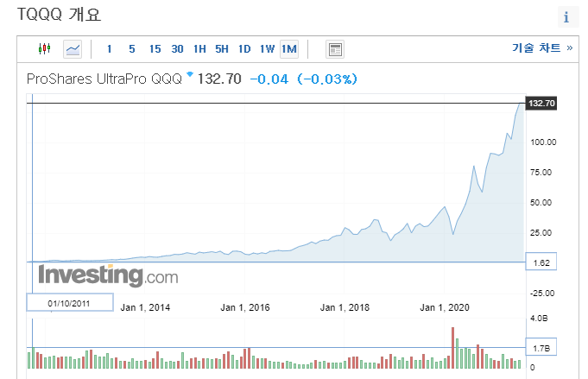Set chart interval to 1W

[x=267, y=49]
